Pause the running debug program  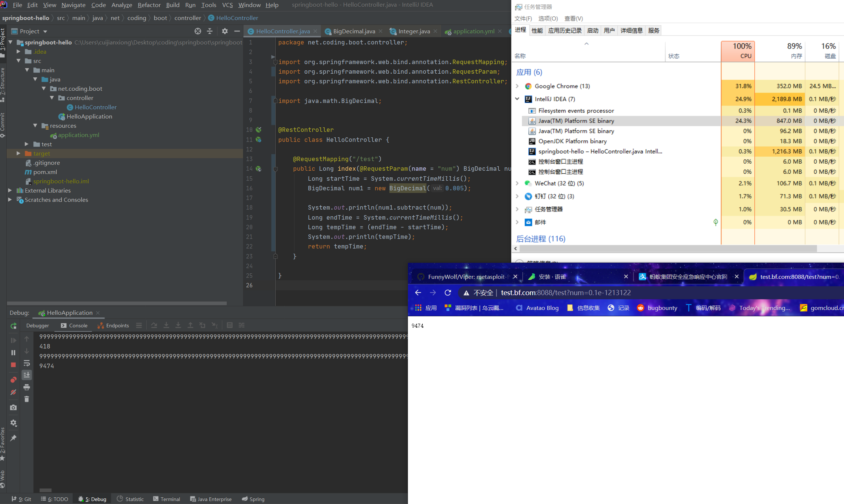pyautogui.click(x=13, y=353)
